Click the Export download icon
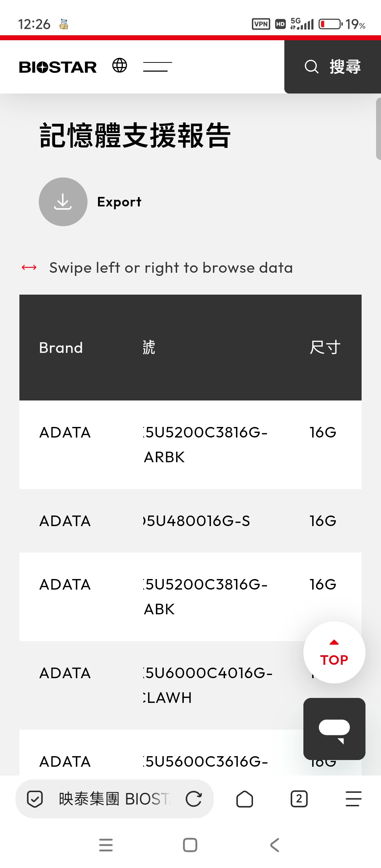 (x=63, y=202)
